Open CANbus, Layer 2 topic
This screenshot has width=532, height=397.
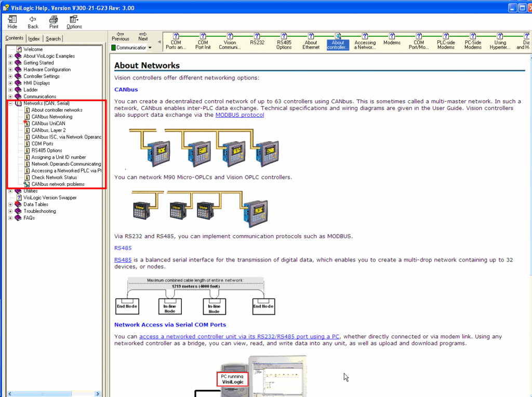(x=48, y=130)
